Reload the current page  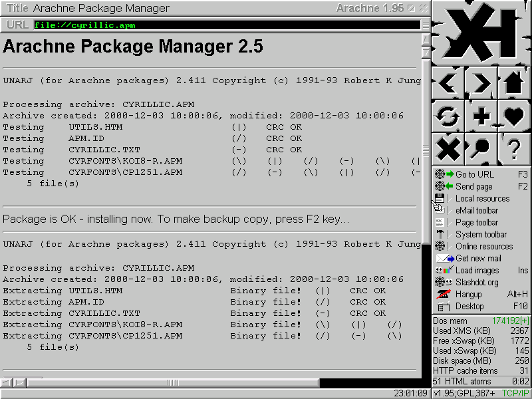click(x=448, y=116)
